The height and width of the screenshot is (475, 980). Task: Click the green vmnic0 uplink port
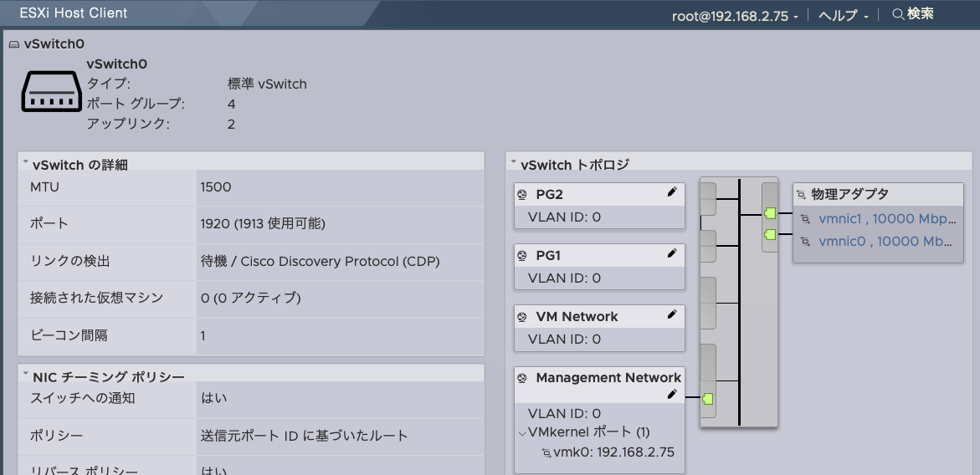tap(770, 235)
